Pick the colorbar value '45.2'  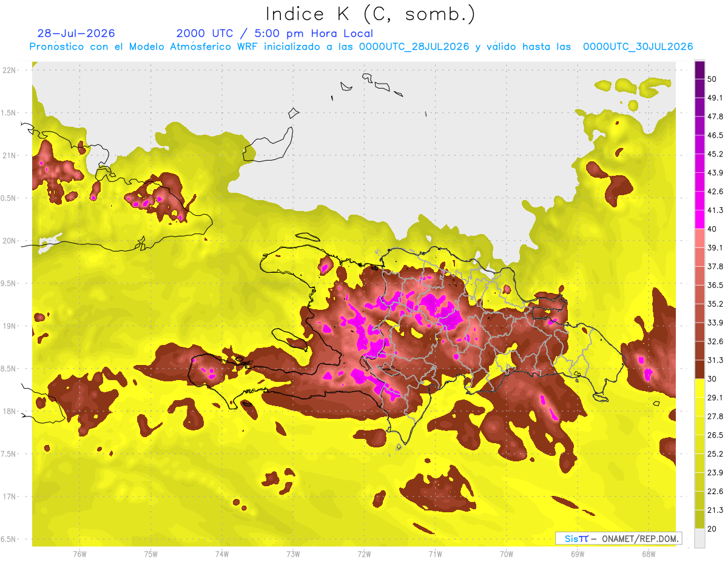(715, 155)
